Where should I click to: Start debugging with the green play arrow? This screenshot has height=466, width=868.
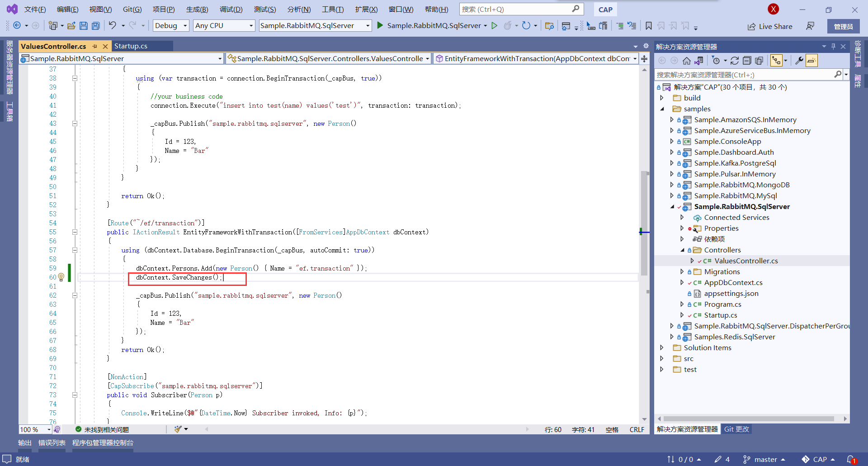click(380, 25)
